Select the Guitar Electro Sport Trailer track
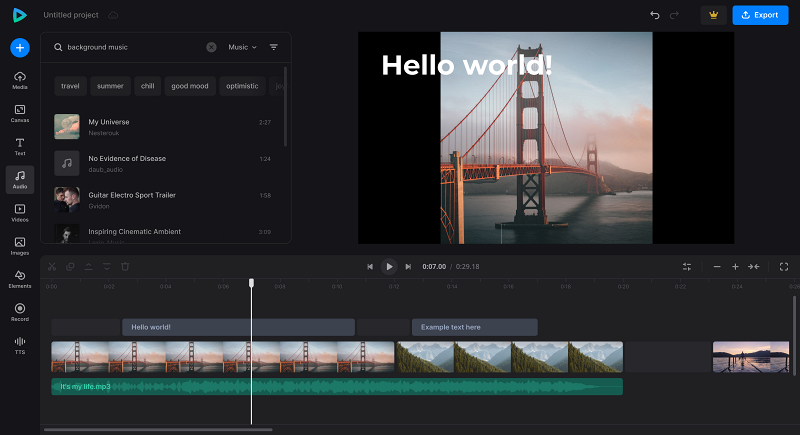800x435 pixels. [163, 200]
